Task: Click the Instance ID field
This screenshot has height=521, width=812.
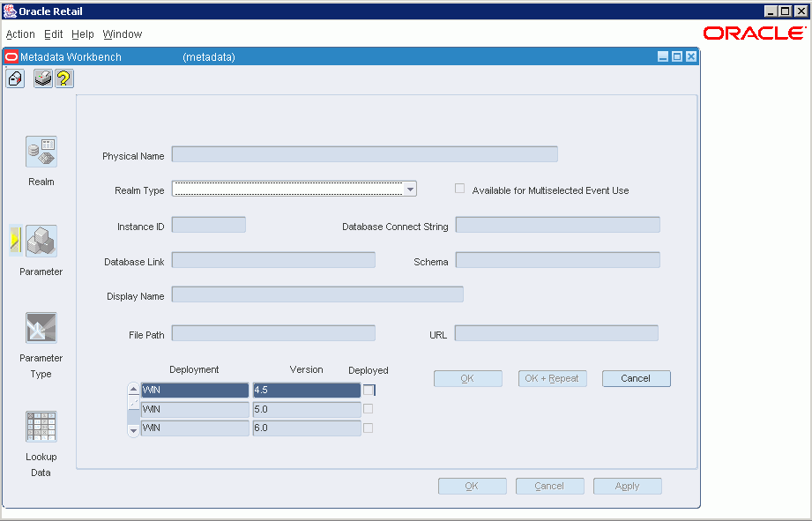Action: (209, 225)
